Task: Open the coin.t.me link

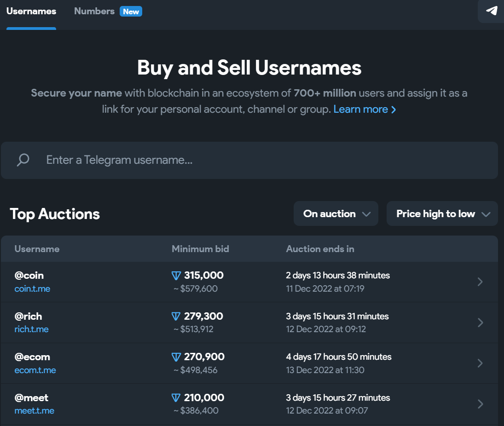Action: 32,288
